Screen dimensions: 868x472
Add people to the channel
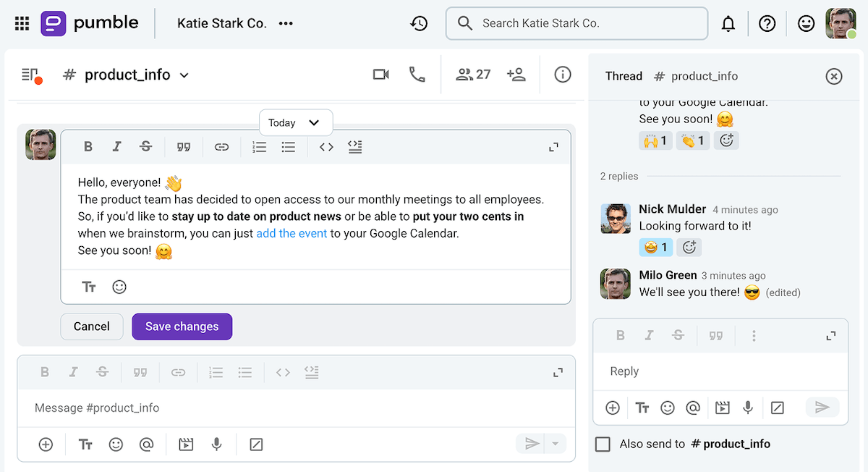click(x=516, y=74)
